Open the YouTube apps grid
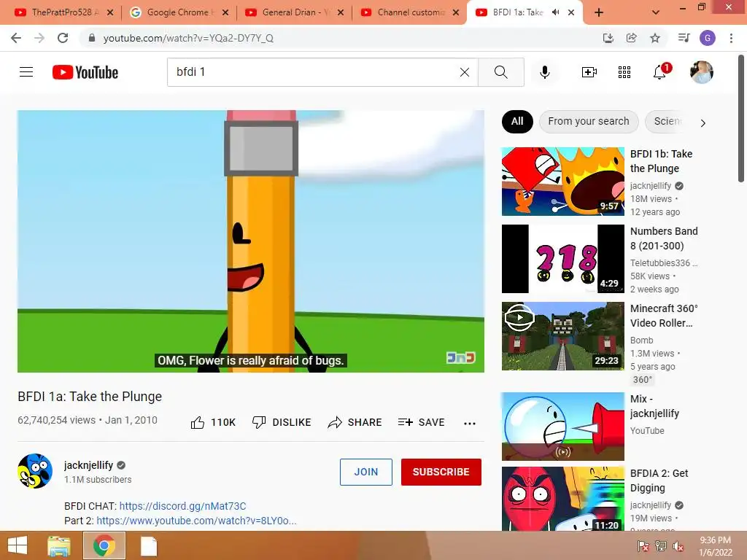The image size is (747, 560). click(624, 72)
